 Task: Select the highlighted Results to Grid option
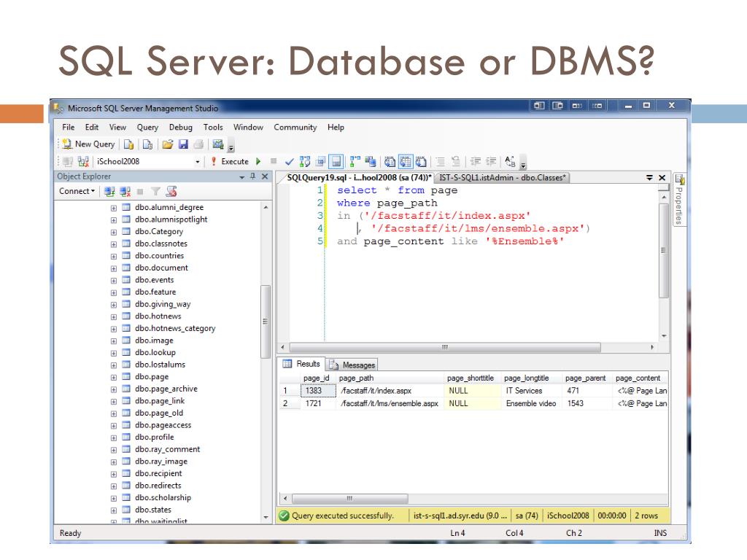coord(406,162)
